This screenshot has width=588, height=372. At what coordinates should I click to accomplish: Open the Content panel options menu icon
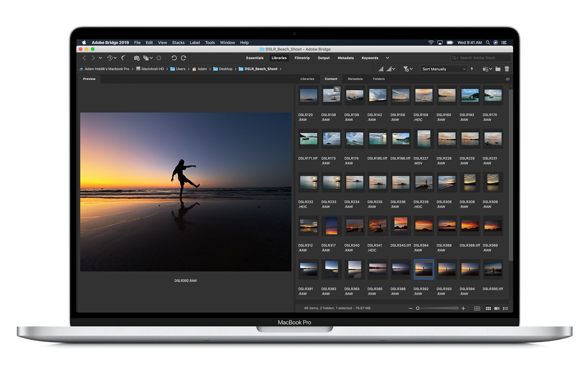pyautogui.click(x=508, y=79)
